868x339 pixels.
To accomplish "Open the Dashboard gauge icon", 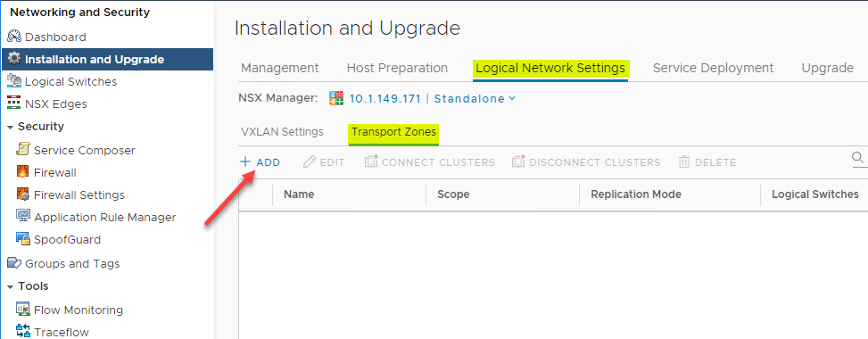I will 14,37.
